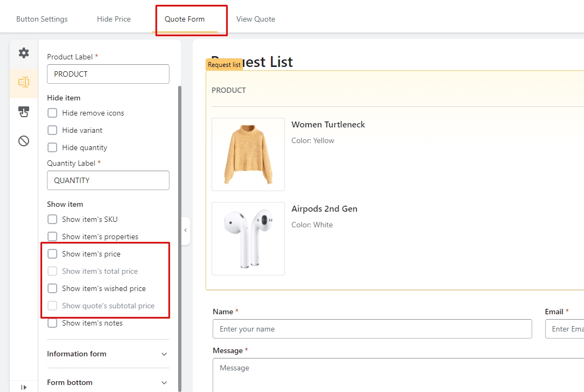
Task: Check Show item's SKU option
Action: coord(52,219)
